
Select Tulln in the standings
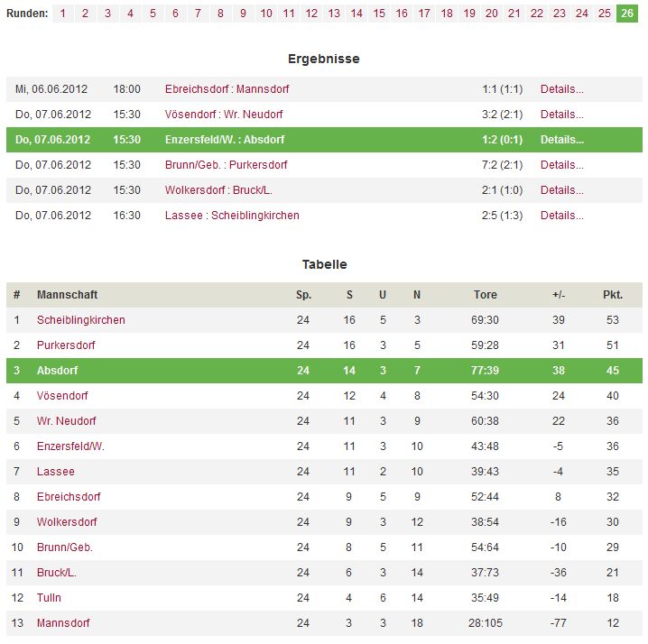(x=49, y=598)
